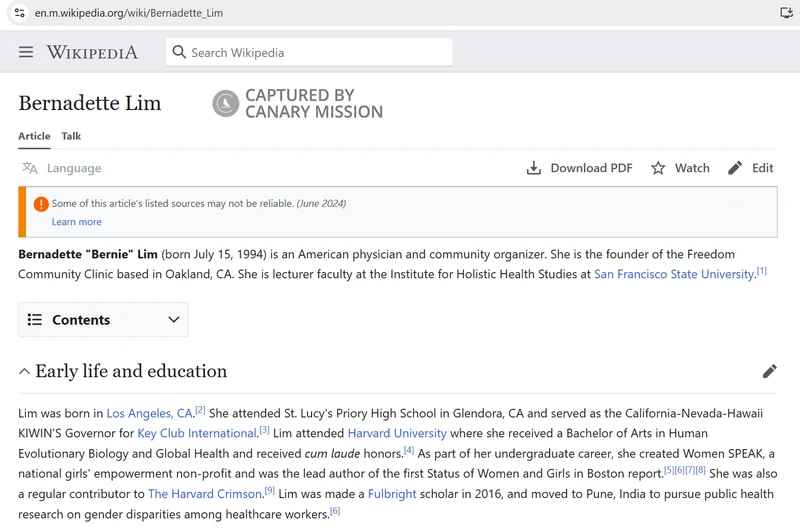Click the orange warning exclamation icon

point(41,204)
